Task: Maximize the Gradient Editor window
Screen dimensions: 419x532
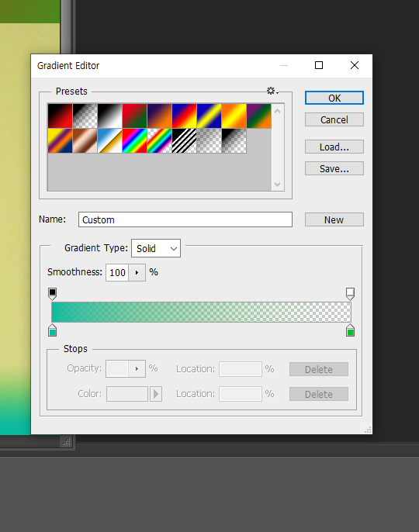Action: (x=319, y=65)
